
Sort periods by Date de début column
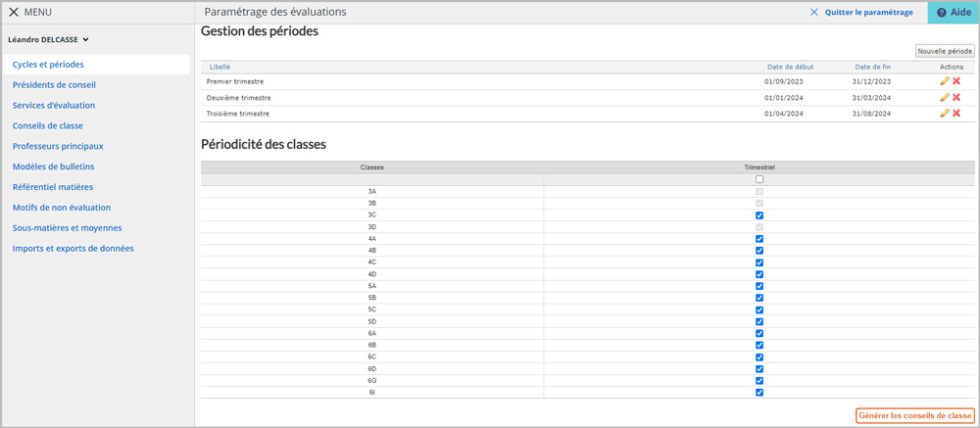coord(791,67)
